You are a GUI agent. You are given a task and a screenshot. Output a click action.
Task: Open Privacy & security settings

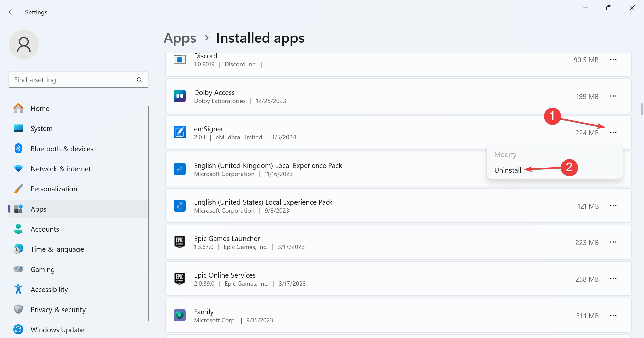[x=78, y=309]
